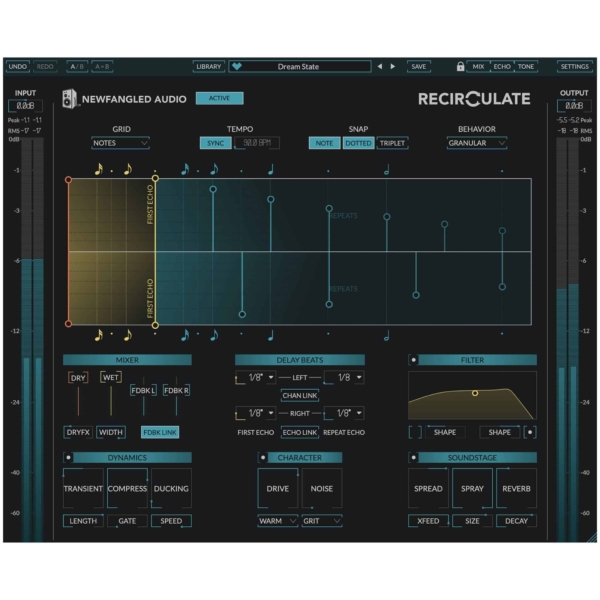Select the REVERB soundstage pad
Image resolution: width=600 pixels, height=600 pixels.
click(x=516, y=488)
